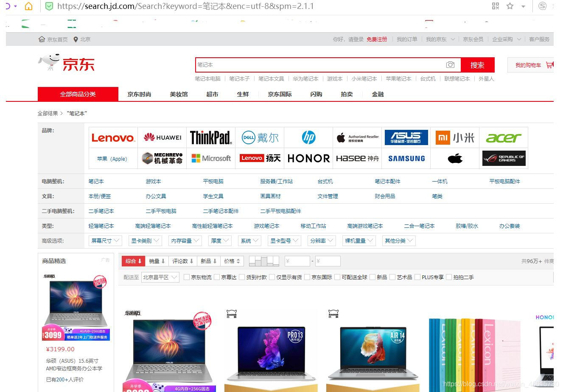The image size is (563, 392).
Task: Open the 美妆馆 nav item
Action: 179,94
